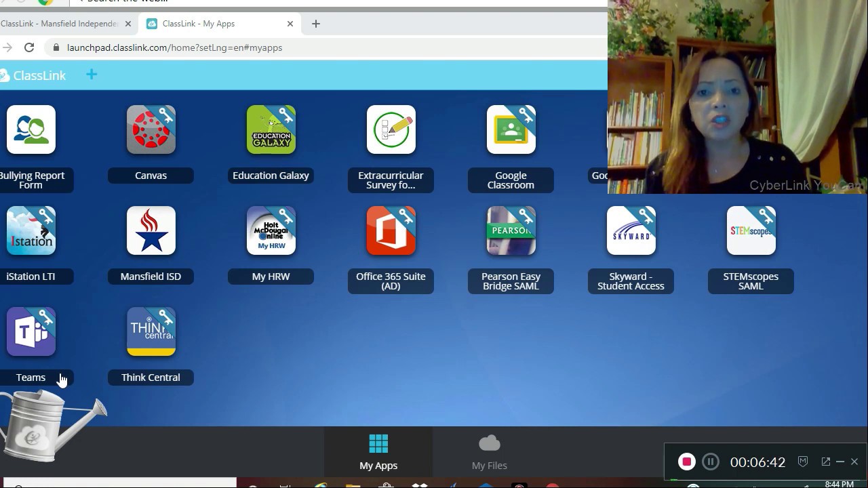Click the Teams label
The image size is (868, 488).
[x=31, y=378]
